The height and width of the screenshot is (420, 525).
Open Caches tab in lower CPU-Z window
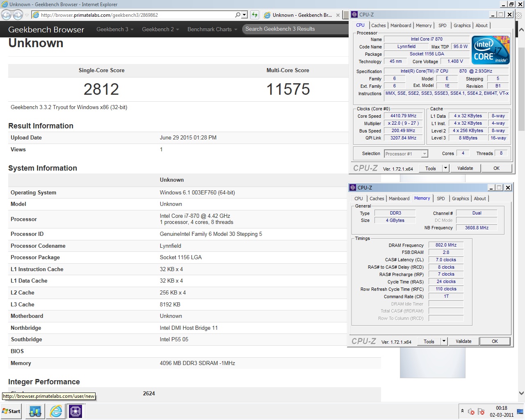[377, 199]
